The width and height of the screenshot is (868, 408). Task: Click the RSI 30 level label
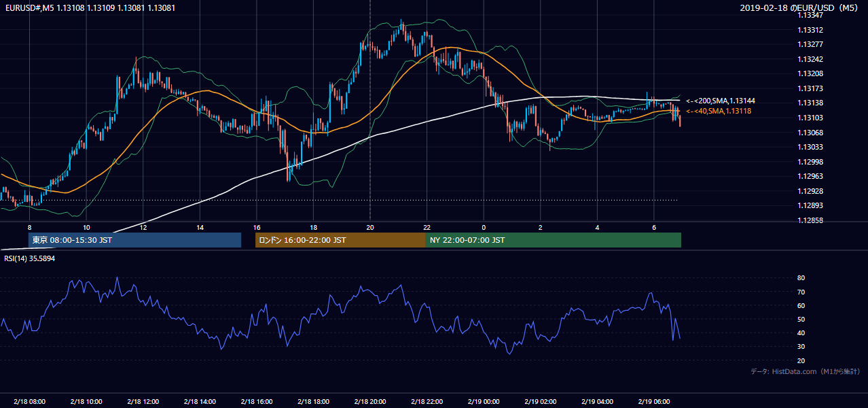(x=801, y=347)
